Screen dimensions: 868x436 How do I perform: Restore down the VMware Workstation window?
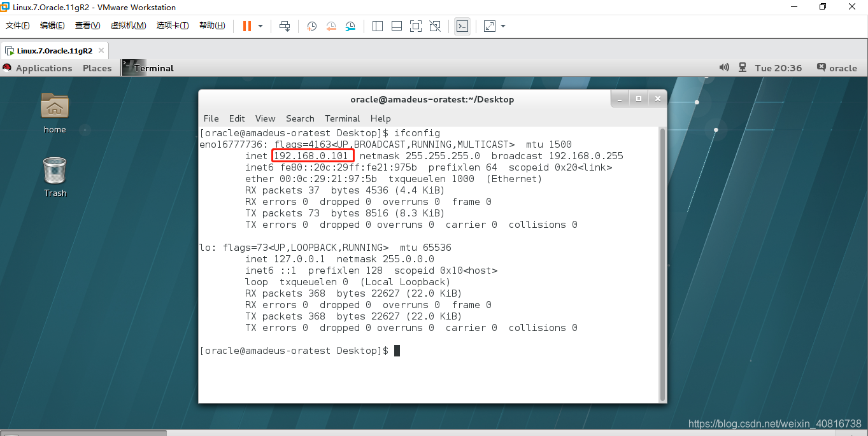pos(823,7)
